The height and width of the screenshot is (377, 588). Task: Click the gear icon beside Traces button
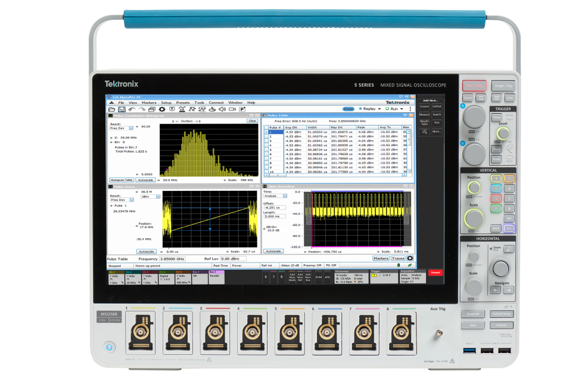point(410,258)
